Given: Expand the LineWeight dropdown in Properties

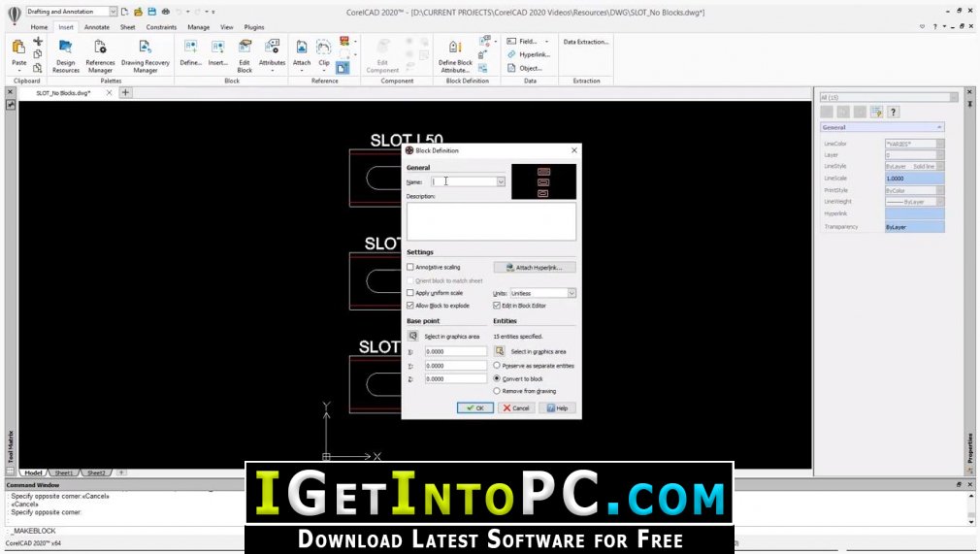Looking at the screenshot, I should coord(940,202).
